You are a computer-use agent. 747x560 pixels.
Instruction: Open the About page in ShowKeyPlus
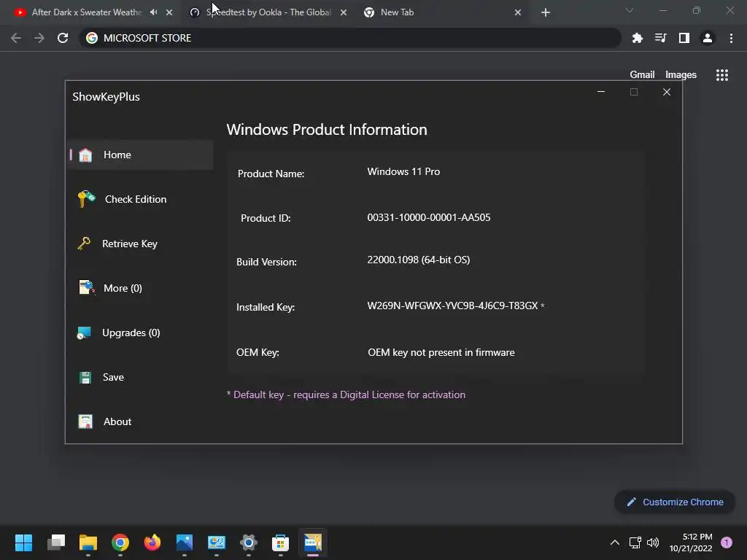117,421
